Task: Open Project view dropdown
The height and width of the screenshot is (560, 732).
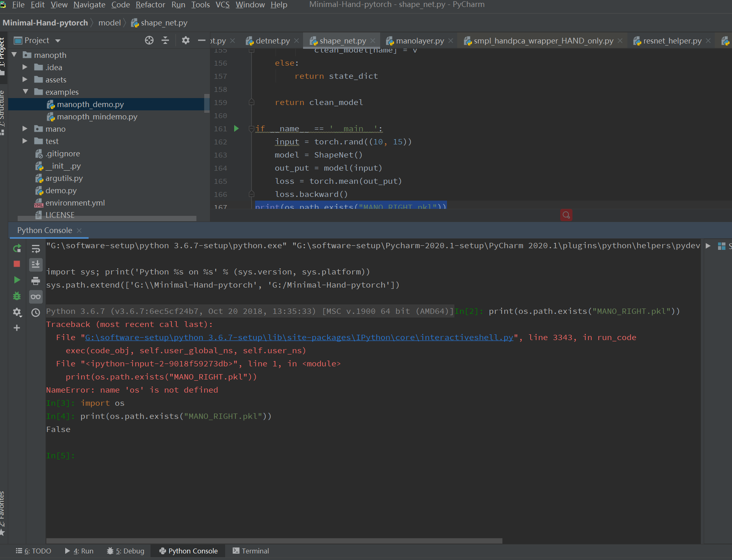Action: point(58,41)
